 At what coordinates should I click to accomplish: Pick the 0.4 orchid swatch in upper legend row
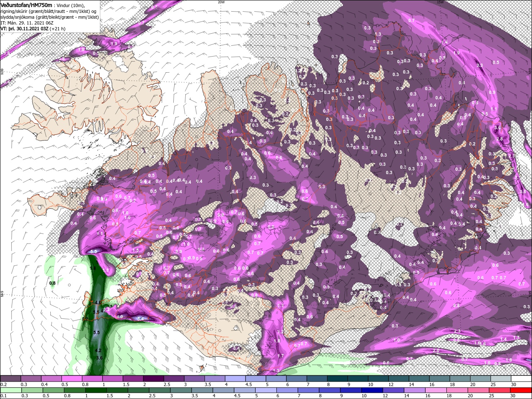tap(51, 379)
